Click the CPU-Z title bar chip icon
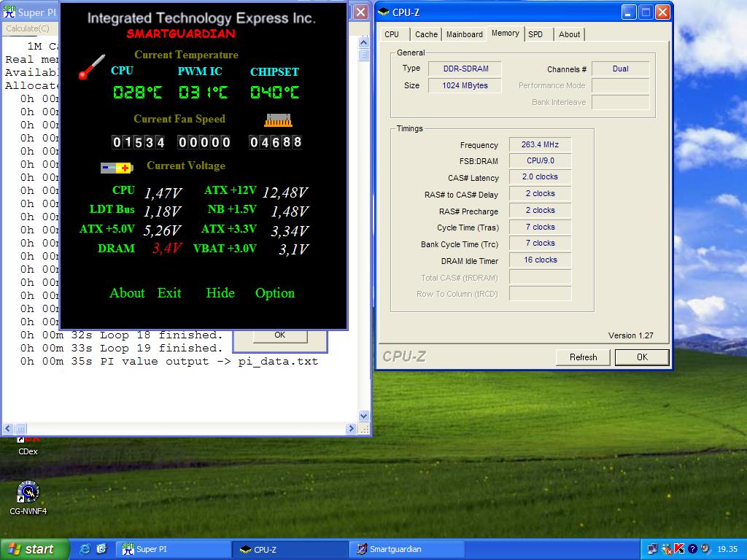The height and width of the screenshot is (560, 747). (384, 12)
